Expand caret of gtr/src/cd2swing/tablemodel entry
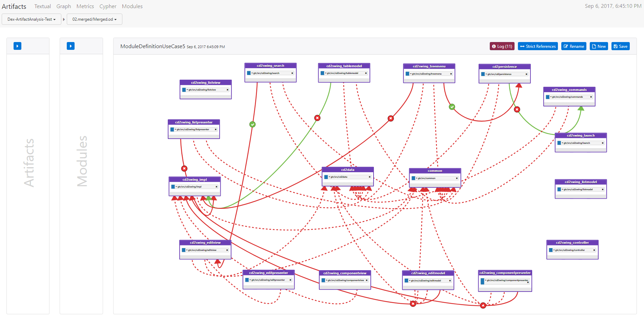This screenshot has height=318, width=644. click(326, 73)
